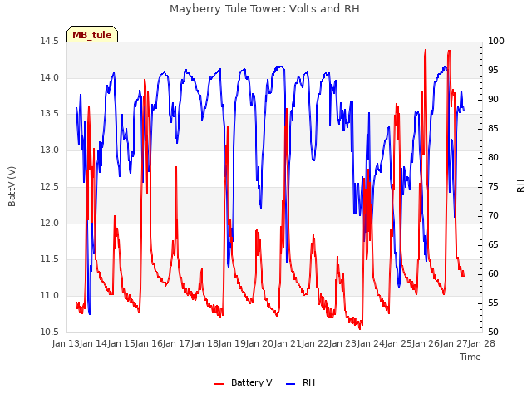Image resolution: width=532 pixels, height=399 pixels.
Task: Click the 12.5 left axis value
Action: [50, 186]
